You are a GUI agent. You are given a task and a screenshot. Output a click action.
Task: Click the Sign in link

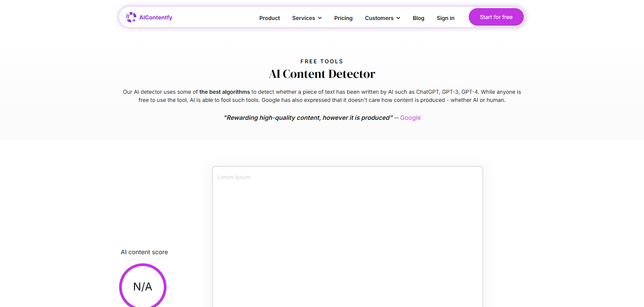click(445, 18)
